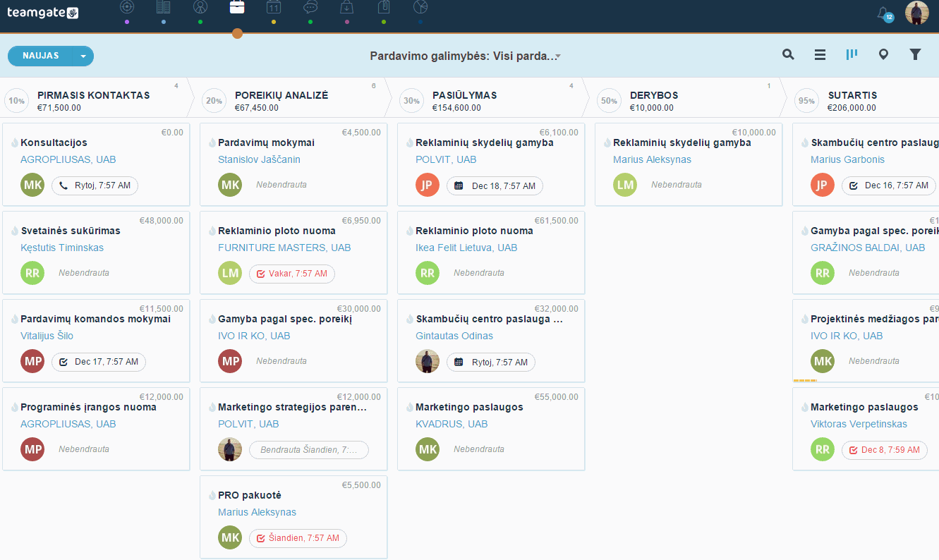
Task: Open the Conversations chat bubble icon
Action: tap(310, 8)
